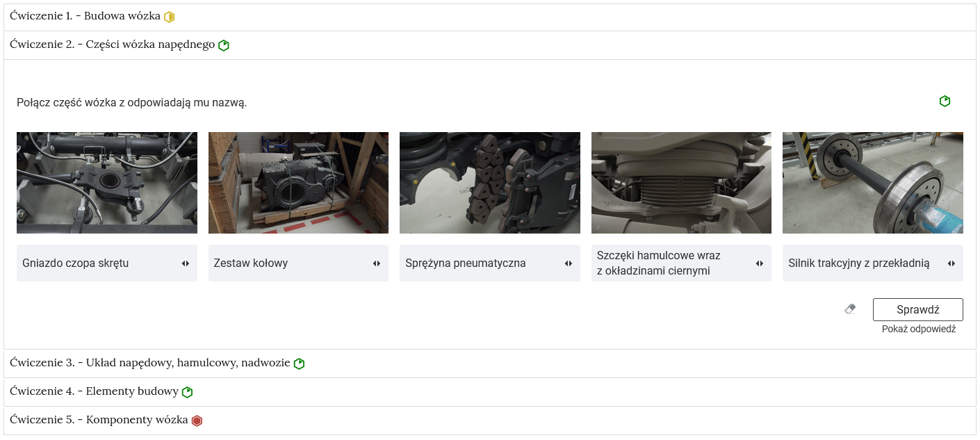Click swap arrows on Silnik trakcyjny z przekładnią
The image size is (980, 440).
pos(952,263)
